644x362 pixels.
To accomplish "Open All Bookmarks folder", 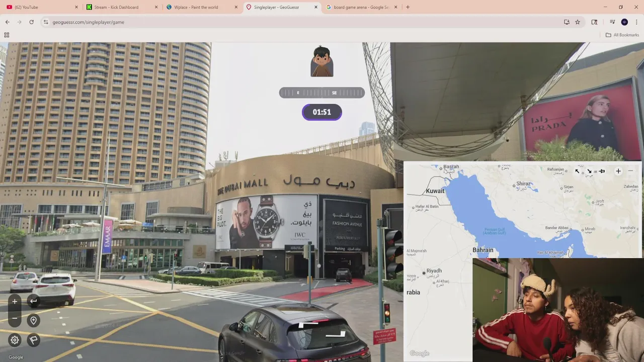I will [622, 35].
